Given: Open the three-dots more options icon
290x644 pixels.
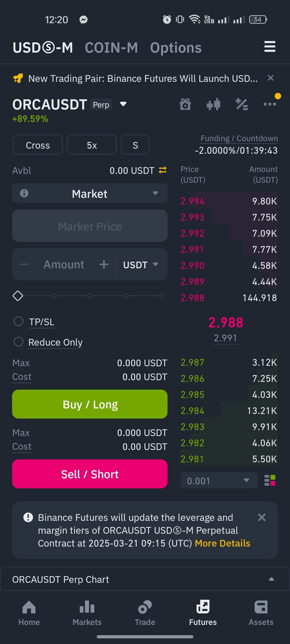Looking at the screenshot, I should tap(270, 104).
